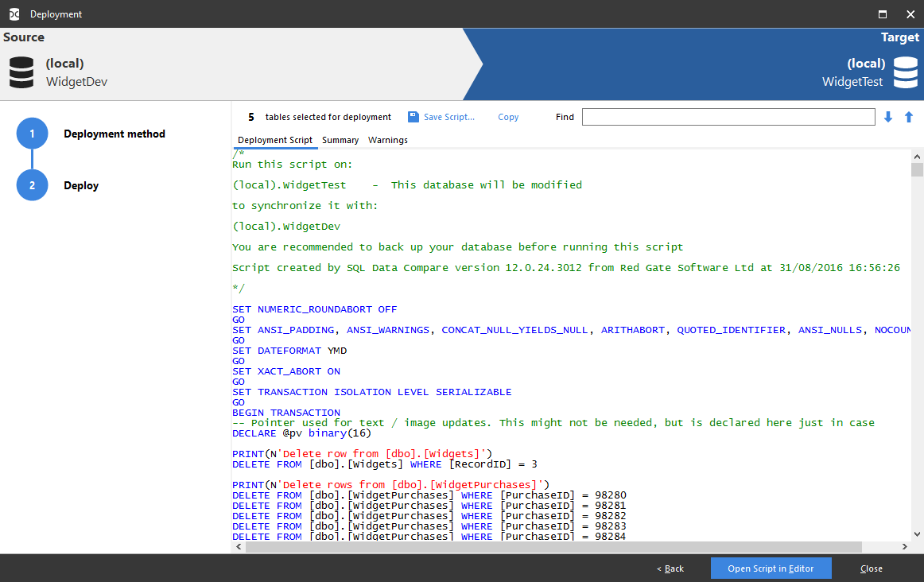The height and width of the screenshot is (582, 924).
Task: Find next match using blue down arrow
Action: coord(887,117)
